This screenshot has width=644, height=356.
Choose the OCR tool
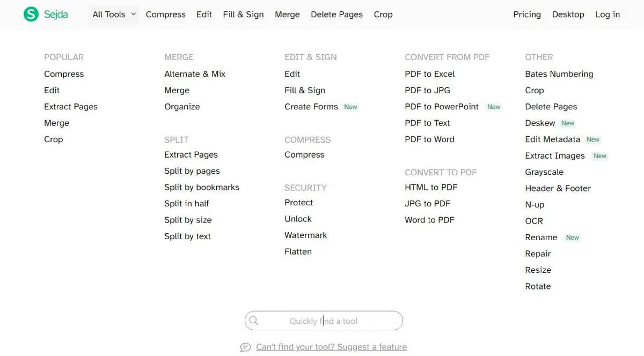point(534,221)
